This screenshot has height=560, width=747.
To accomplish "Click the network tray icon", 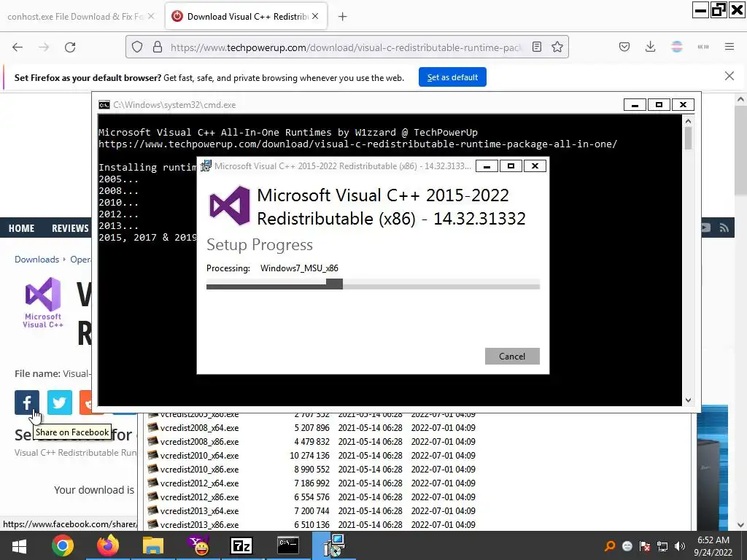I will click(662, 546).
